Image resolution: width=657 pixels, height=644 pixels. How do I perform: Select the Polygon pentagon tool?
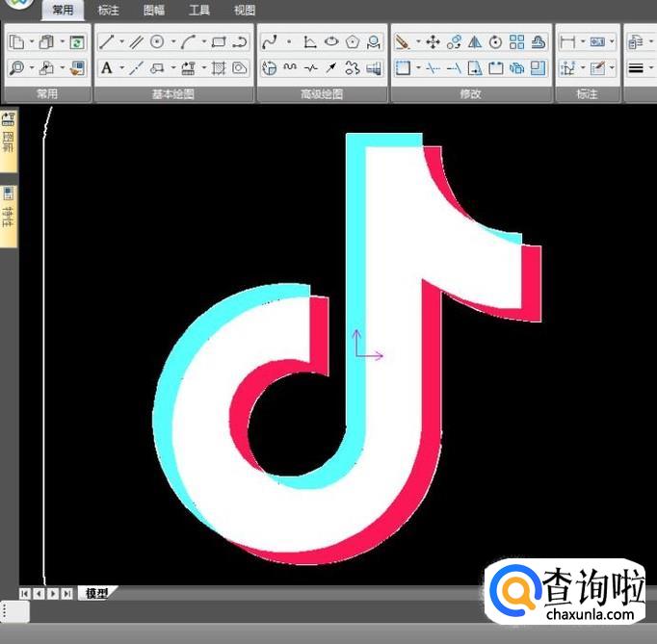(x=353, y=42)
